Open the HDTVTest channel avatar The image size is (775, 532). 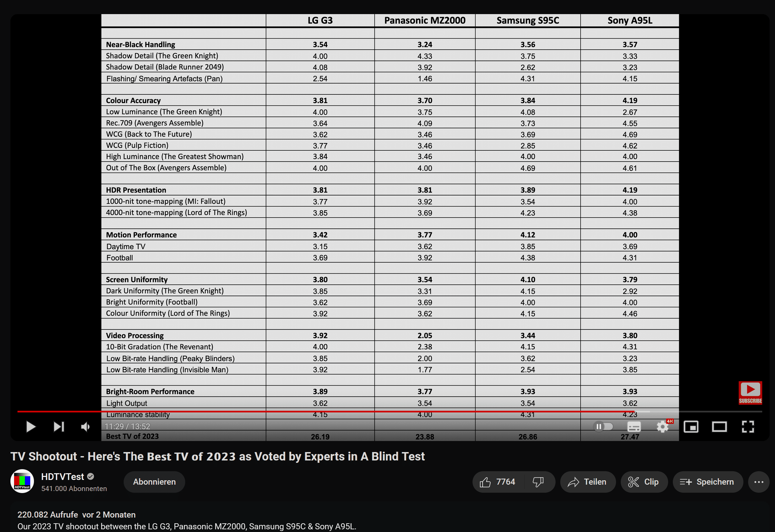tap(22, 481)
